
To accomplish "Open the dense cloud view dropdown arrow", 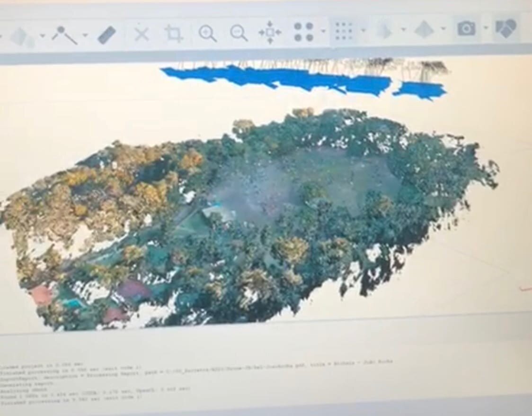I will [364, 31].
